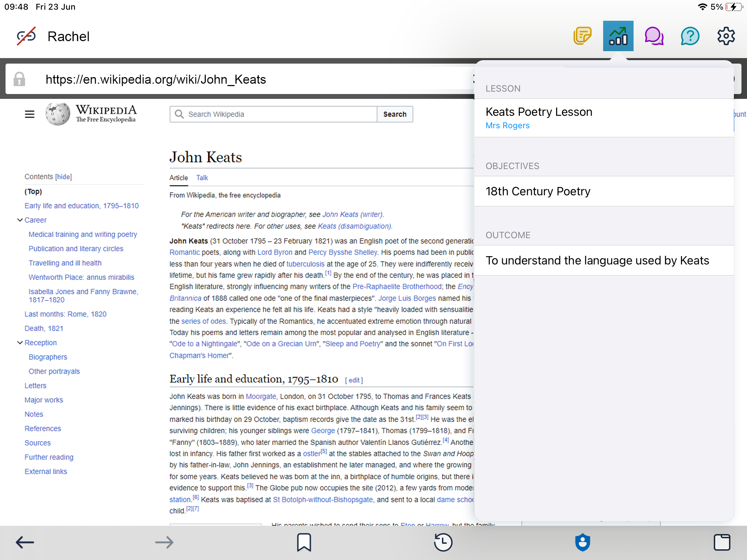Follow the John Keats (writer) link
747x560 pixels.
point(352,214)
